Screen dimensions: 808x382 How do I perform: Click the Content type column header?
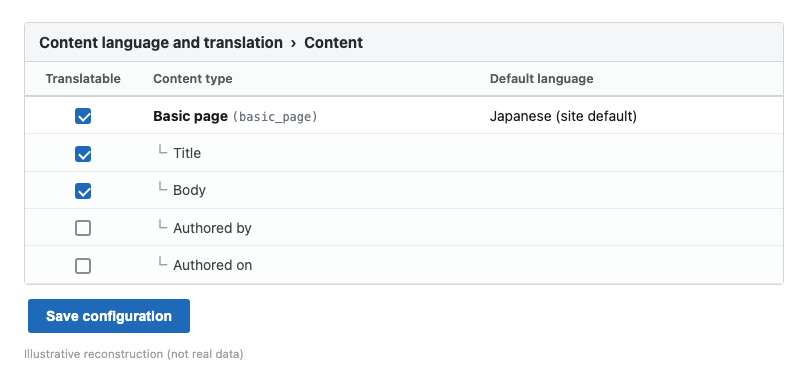193,79
